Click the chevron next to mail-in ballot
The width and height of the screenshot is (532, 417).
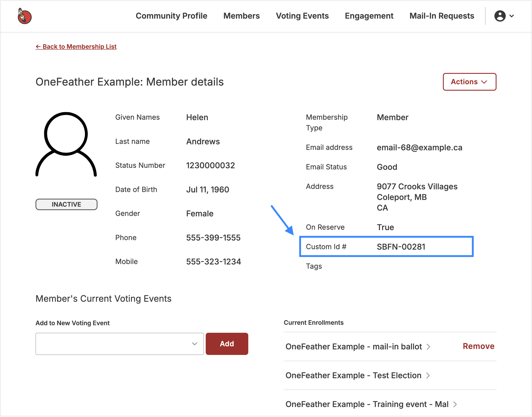pos(428,347)
